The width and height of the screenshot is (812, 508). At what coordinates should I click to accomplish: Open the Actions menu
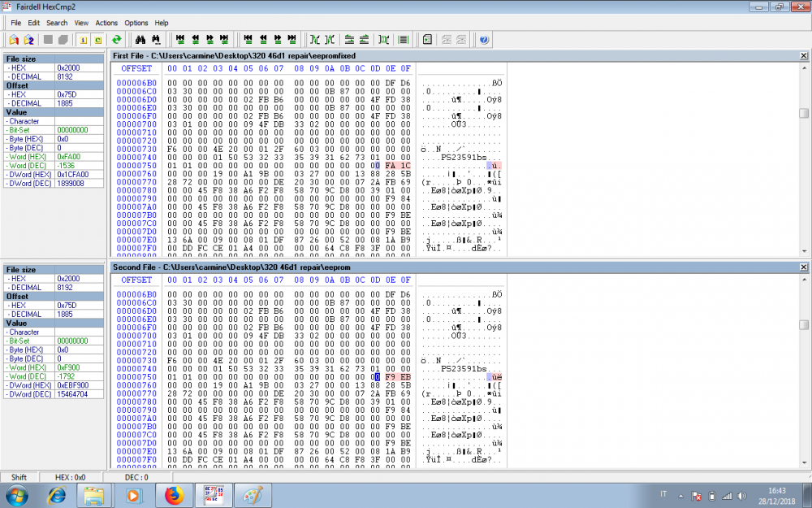pyautogui.click(x=106, y=23)
